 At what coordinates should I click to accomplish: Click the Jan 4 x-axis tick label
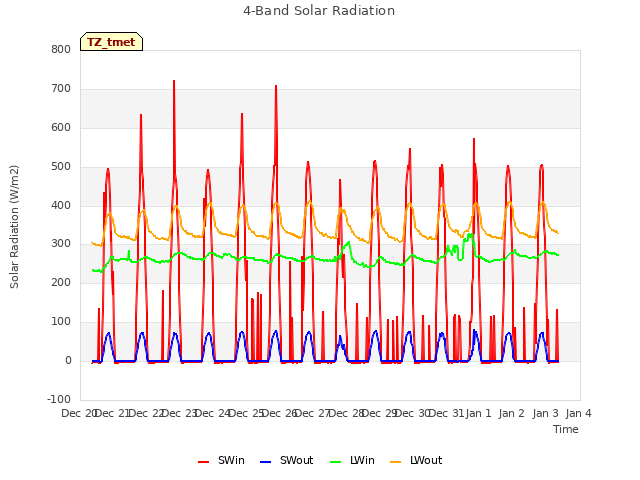(x=578, y=413)
